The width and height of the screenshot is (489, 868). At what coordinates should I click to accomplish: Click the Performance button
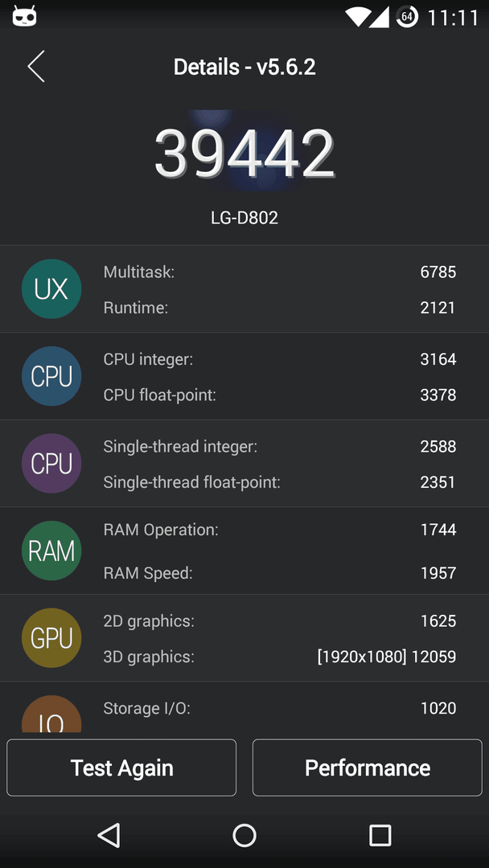click(368, 768)
